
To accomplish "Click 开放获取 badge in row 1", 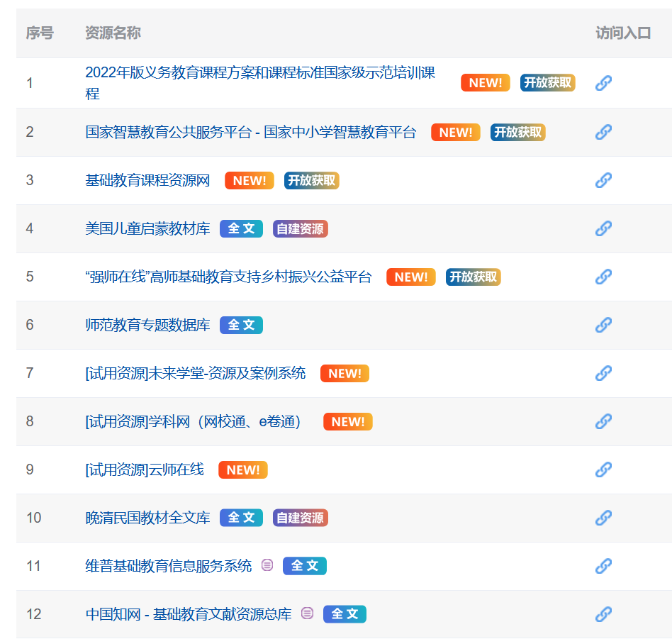I will [548, 83].
